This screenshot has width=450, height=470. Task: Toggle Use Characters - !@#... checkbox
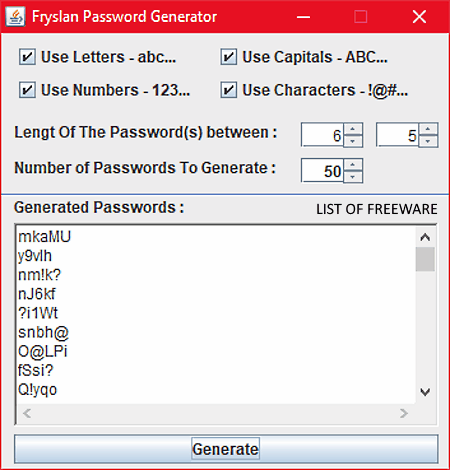pos(229,90)
